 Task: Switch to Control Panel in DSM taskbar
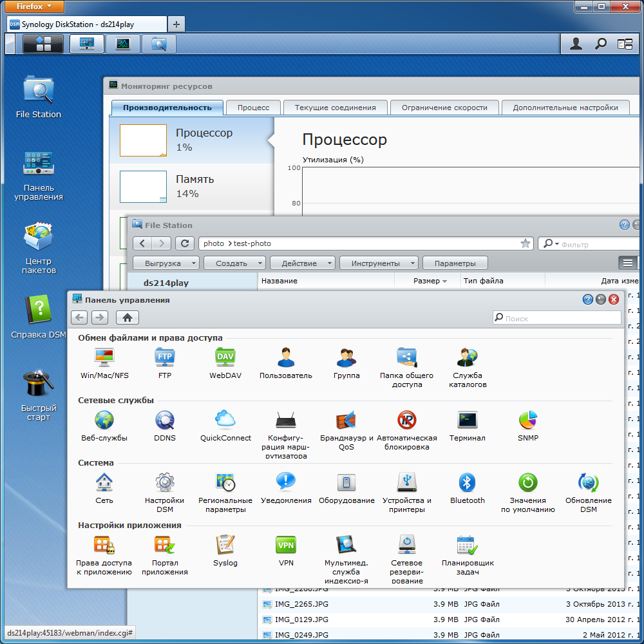click(87, 44)
